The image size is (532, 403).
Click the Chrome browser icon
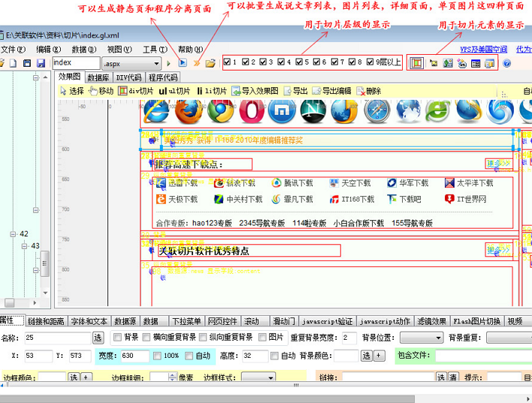click(x=220, y=111)
